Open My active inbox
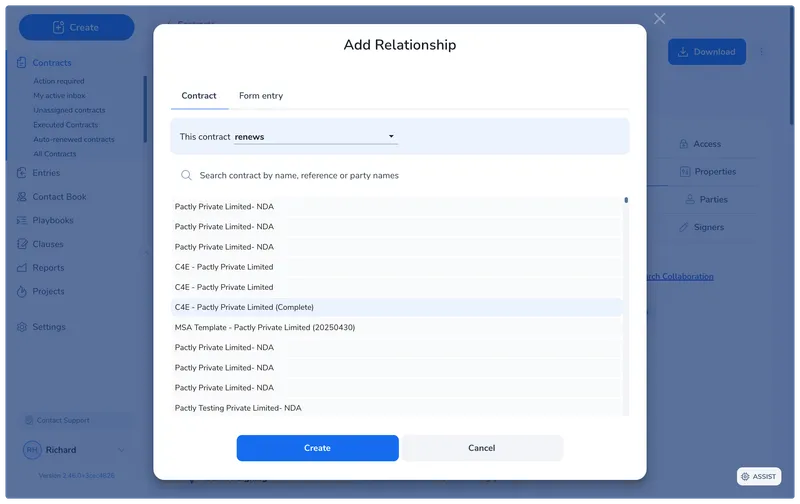Image resolution: width=800 pixels, height=504 pixels. (x=59, y=95)
